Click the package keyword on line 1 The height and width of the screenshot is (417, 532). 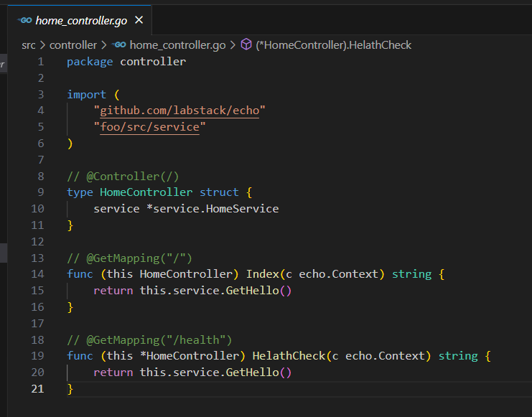click(x=90, y=62)
